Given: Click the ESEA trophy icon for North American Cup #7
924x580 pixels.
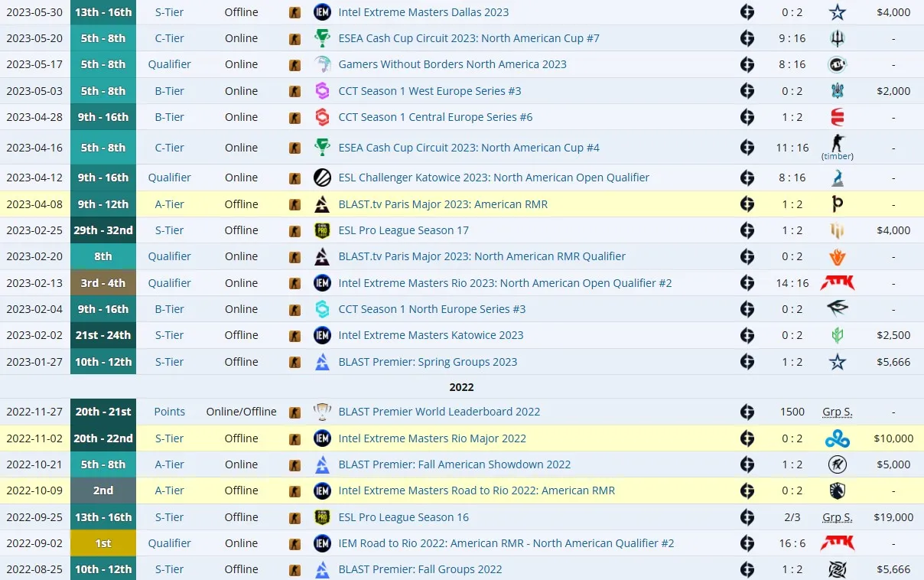Looking at the screenshot, I should point(323,38).
